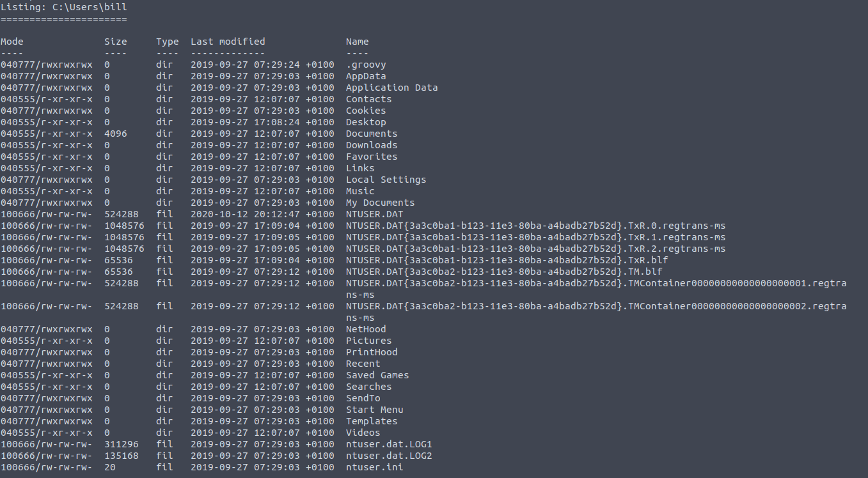Click the Size column header
Viewport: 868px width, 478px height.
116,42
